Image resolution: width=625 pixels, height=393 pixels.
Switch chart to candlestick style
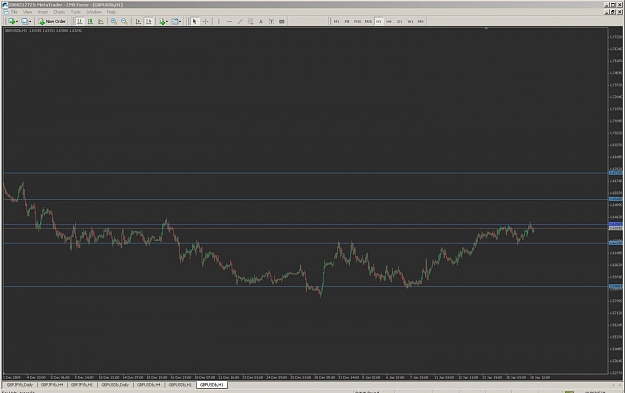pos(90,22)
